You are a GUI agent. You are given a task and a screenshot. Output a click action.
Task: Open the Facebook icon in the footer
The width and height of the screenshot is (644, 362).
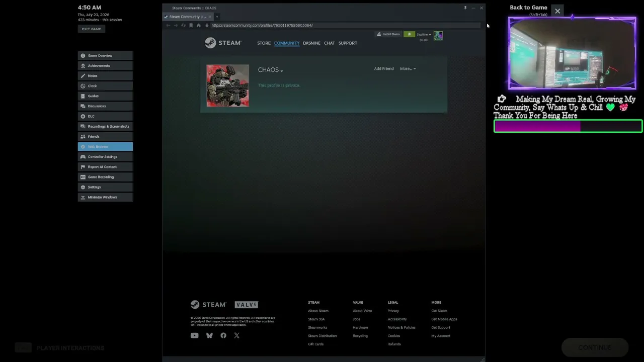click(x=223, y=336)
